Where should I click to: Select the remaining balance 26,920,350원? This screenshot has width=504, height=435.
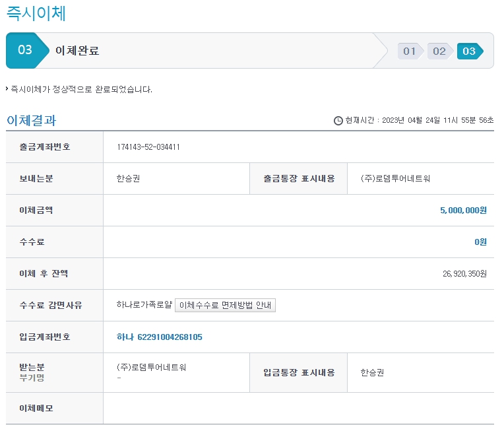pos(464,273)
